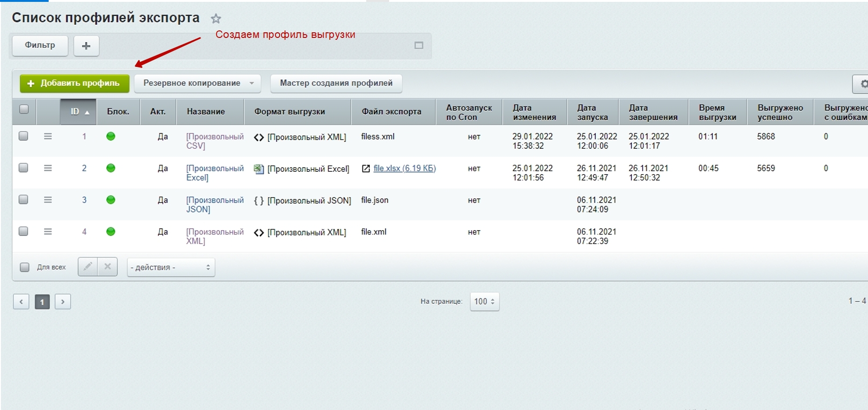Click the pencil edit icon in footer
This screenshot has width=868, height=410.
tap(87, 267)
